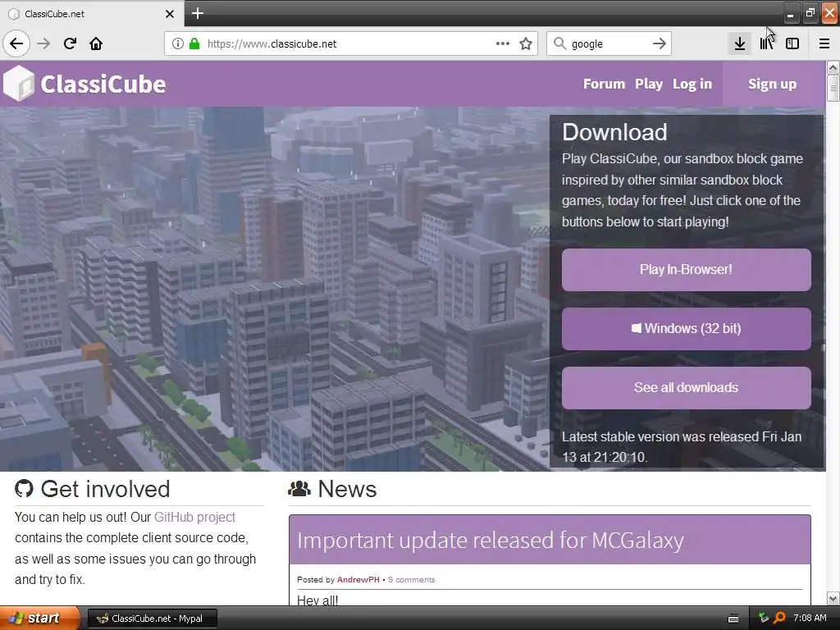Open the Play nav link
Image resolution: width=840 pixels, height=630 pixels.
click(649, 84)
